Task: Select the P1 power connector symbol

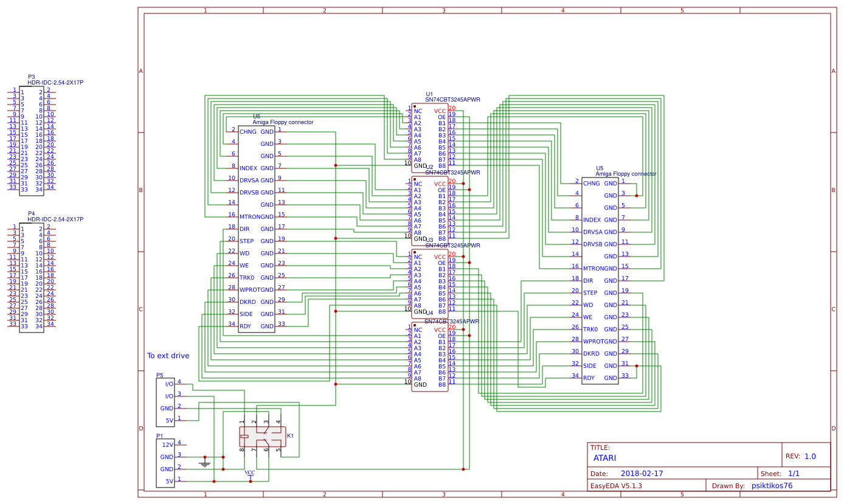Action: 165,462
